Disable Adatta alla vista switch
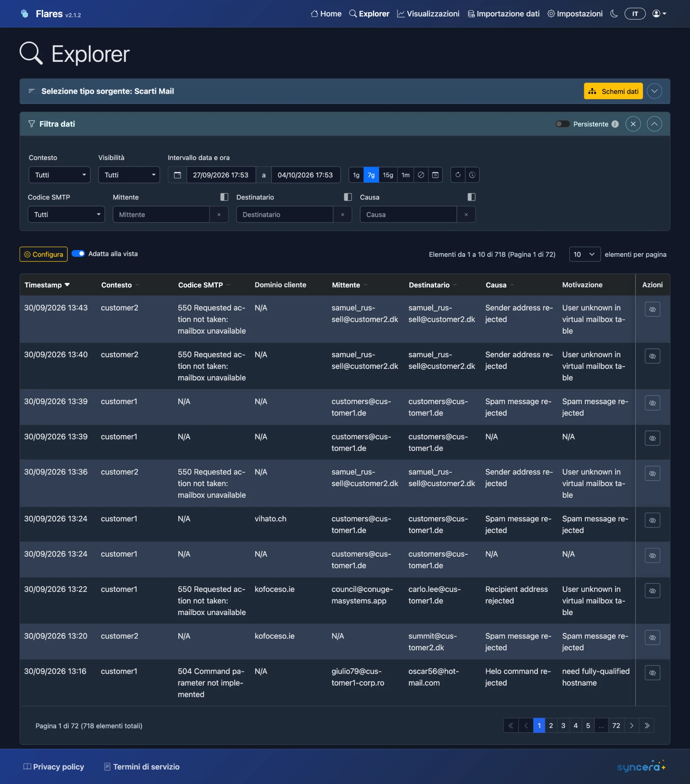690x784 pixels. click(x=78, y=254)
